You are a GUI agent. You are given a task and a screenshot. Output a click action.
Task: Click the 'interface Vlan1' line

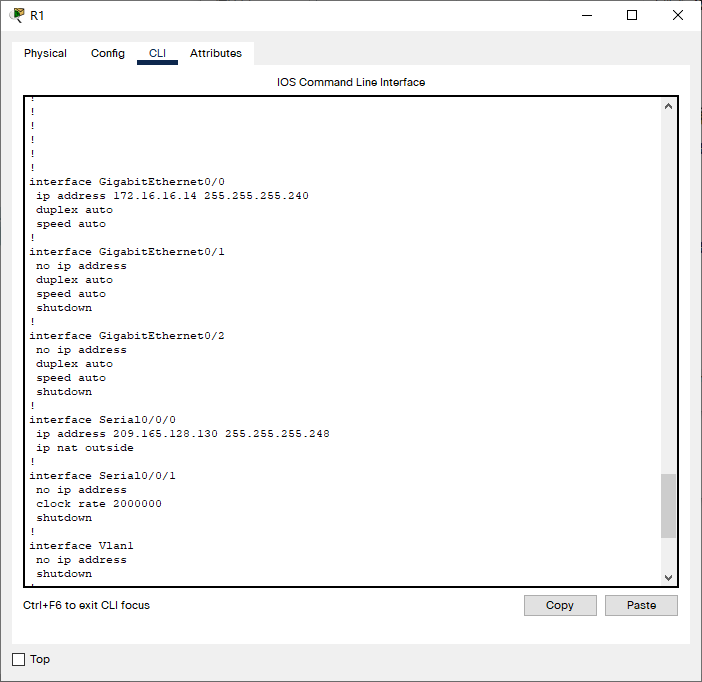tap(81, 546)
